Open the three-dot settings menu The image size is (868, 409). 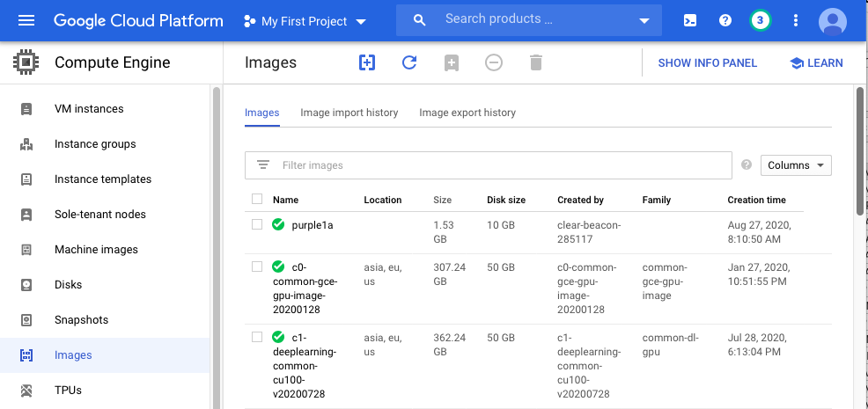797,20
